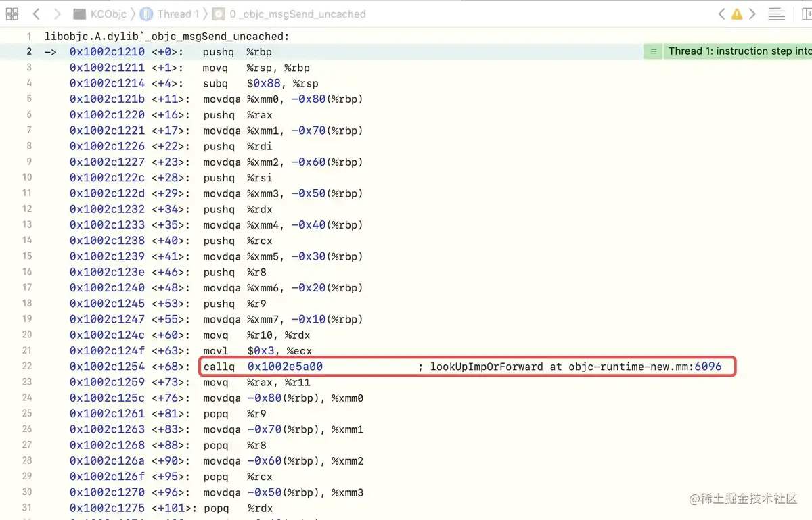
Task: Jump to the next issue arrow
Action: pyautogui.click(x=752, y=14)
